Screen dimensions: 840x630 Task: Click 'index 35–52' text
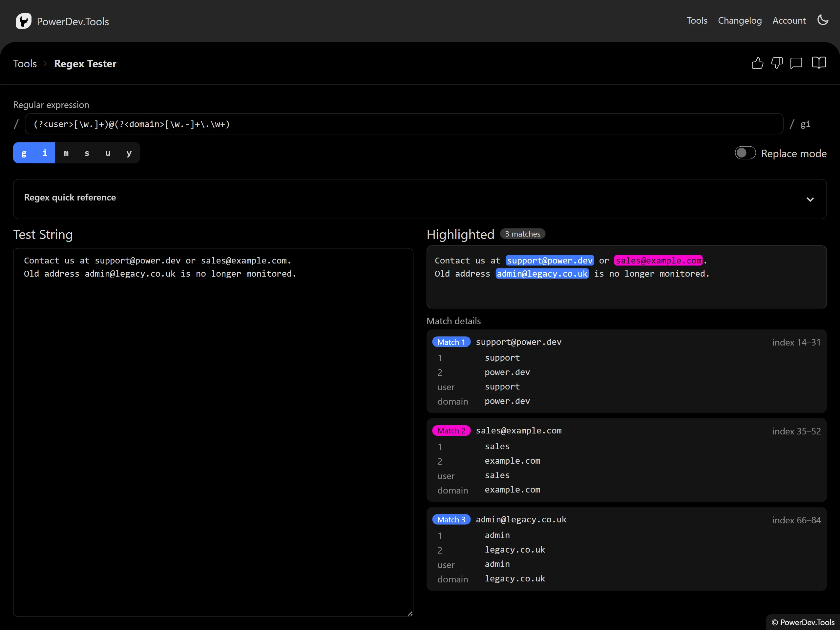click(x=796, y=431)
